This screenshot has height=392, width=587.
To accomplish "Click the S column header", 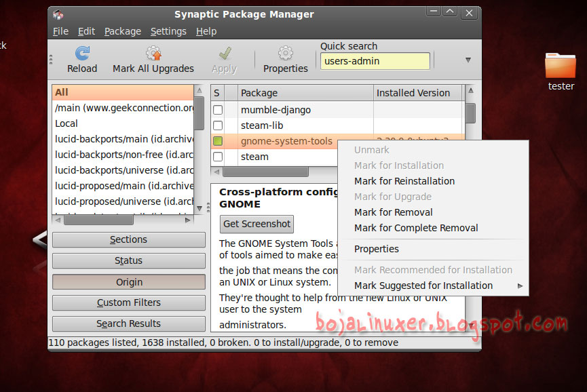I will click(218, 93).
